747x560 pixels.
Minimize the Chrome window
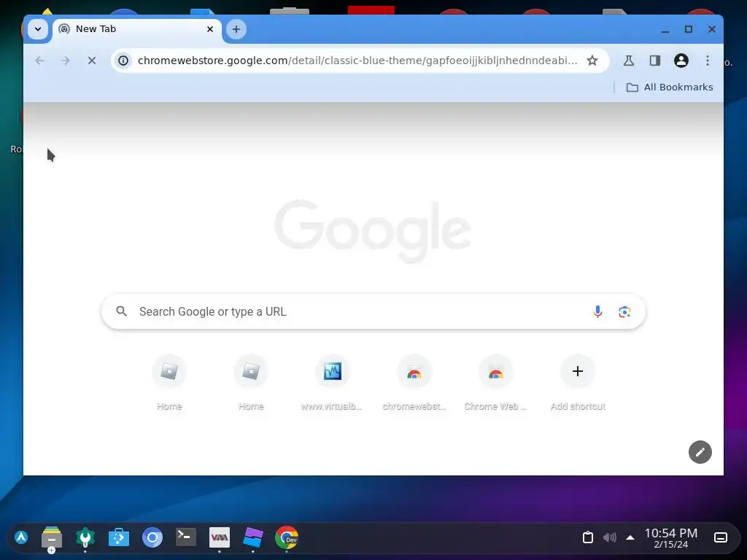pyautogui.click(x=665, y=29)
